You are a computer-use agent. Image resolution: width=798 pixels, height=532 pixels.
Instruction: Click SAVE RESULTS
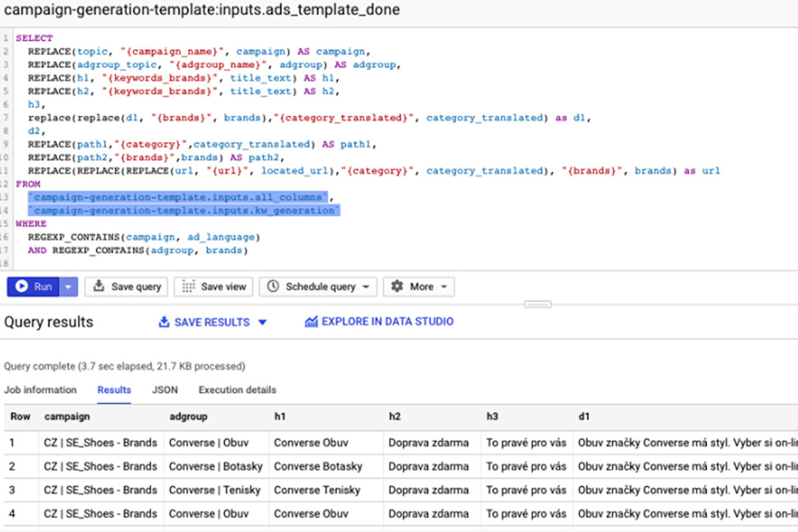(x=211, y=322)
